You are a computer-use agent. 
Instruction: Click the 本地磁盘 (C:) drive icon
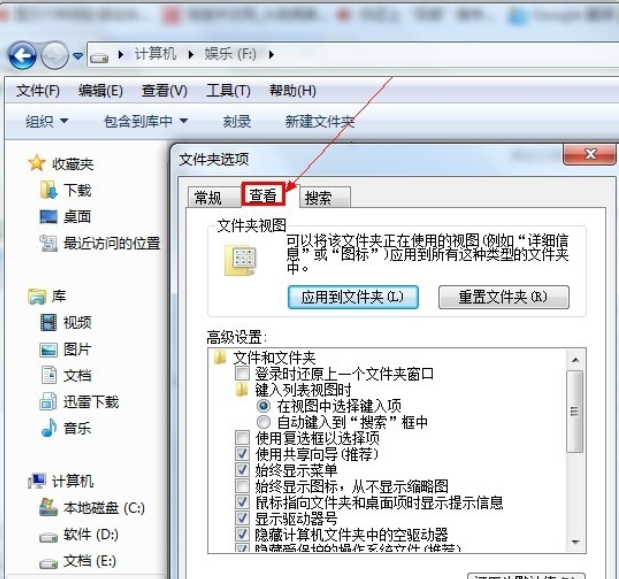coord(49,507)
